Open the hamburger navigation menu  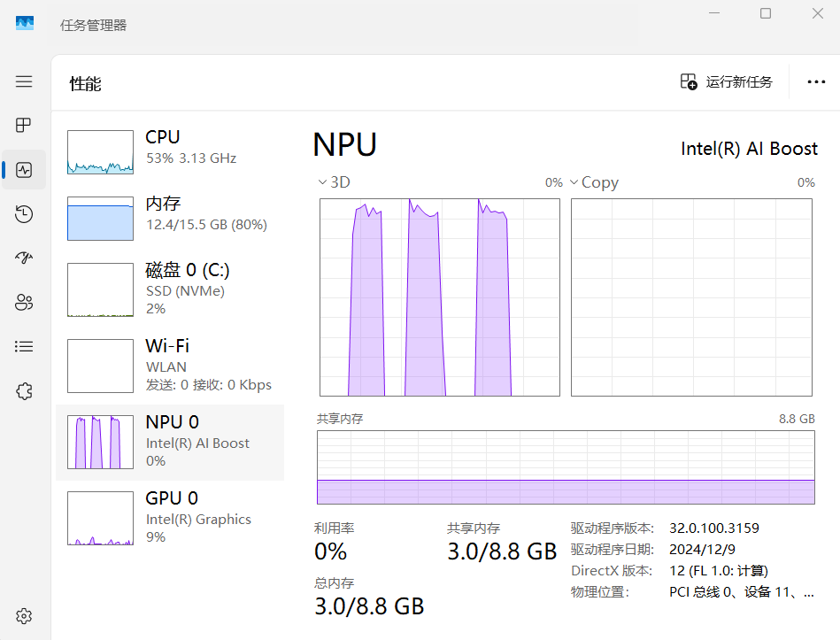click(24, 81)
